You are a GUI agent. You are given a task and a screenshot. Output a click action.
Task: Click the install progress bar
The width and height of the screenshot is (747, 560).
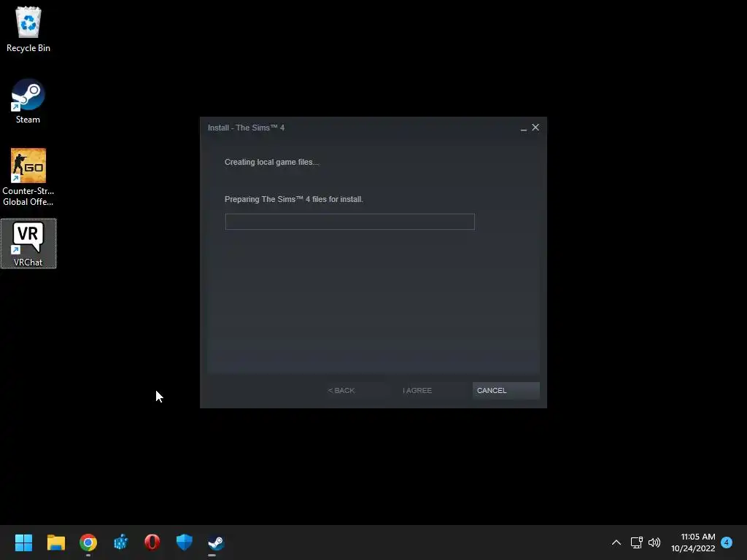[x=349, y=222]
